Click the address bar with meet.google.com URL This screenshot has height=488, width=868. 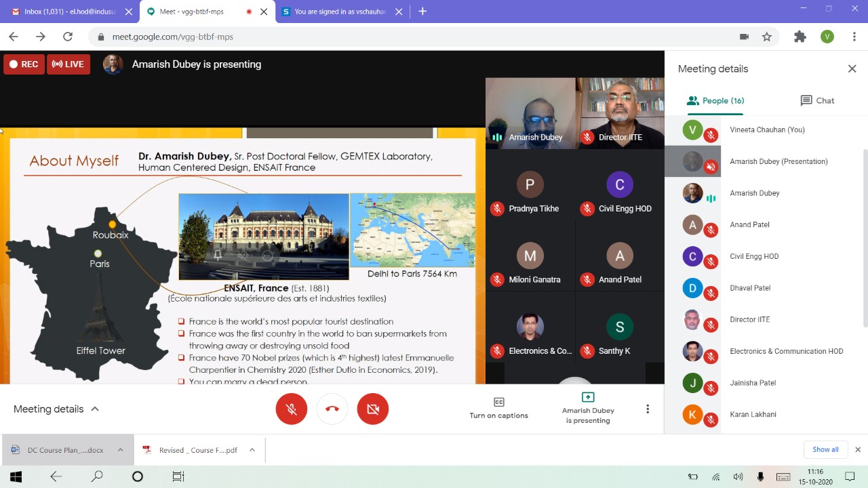coord(407,37)
